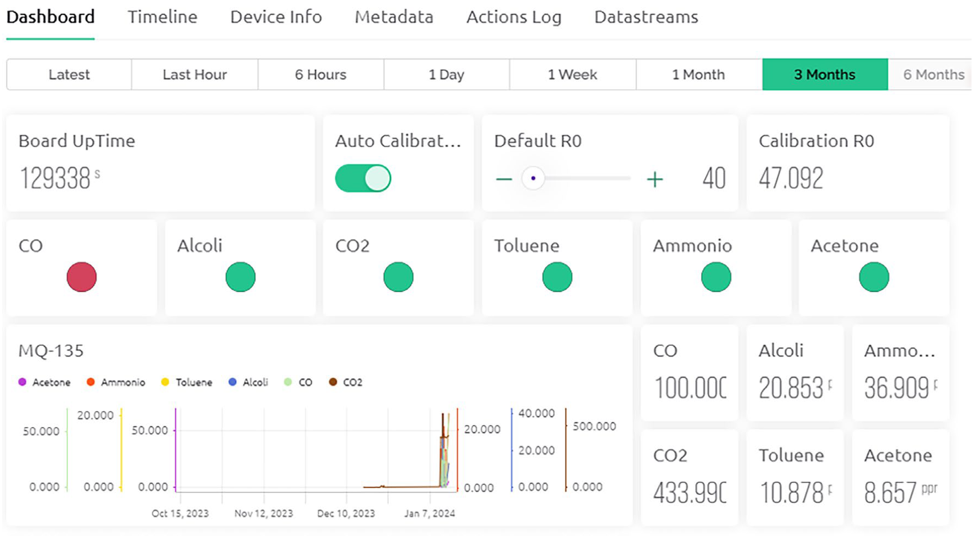Turn off the Auto Calibration switch
The height and width of the screenshot is (536, 980).
[363, 178]
